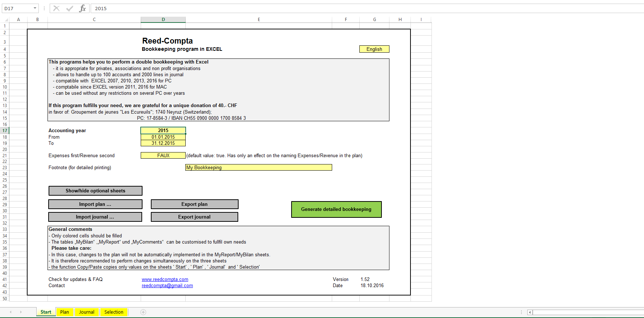This screenshot has width=644, height=318.
Task: Open the Insert Function fx dialog
Action: coord(83,8)
